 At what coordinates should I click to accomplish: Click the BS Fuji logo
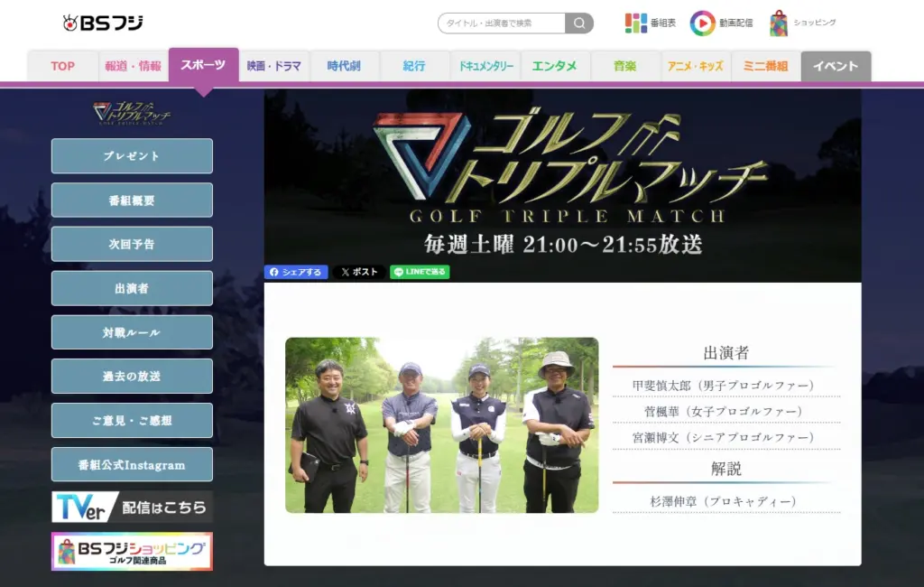tap(103, 23)
